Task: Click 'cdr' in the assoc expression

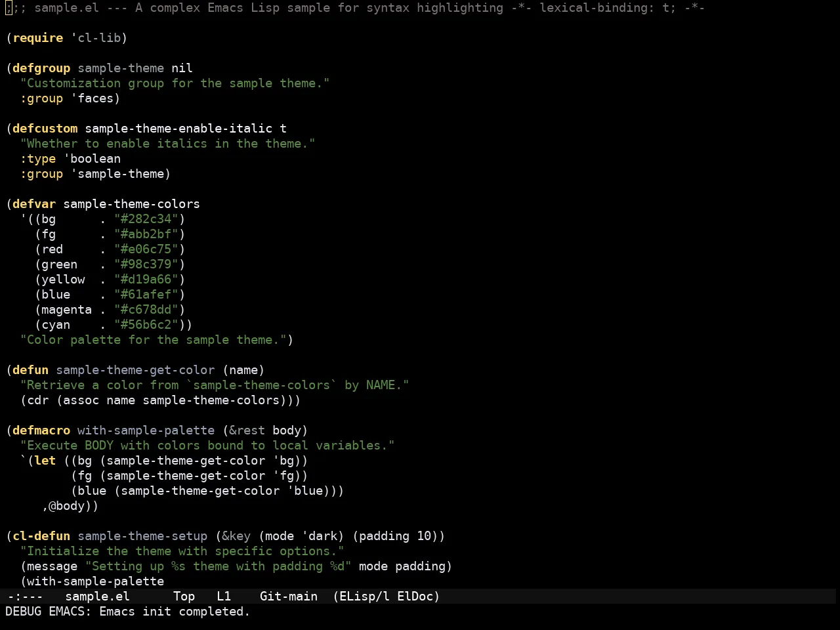Action: [38, 400]
